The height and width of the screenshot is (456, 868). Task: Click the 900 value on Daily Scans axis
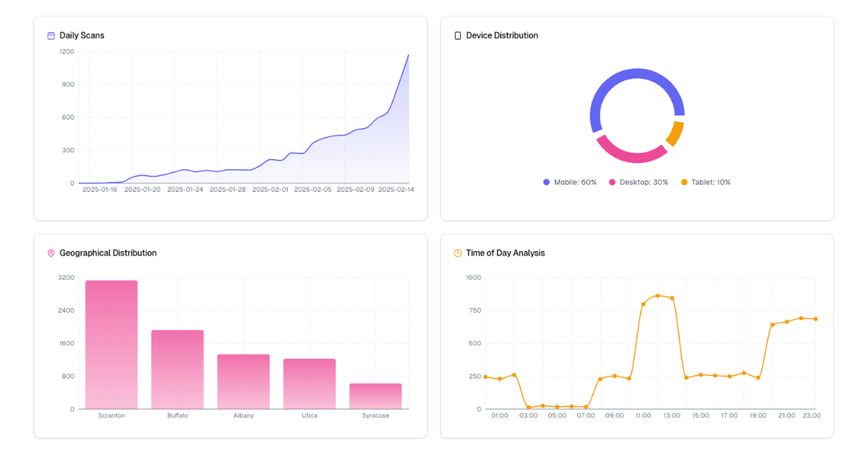(x=68, y=85)
